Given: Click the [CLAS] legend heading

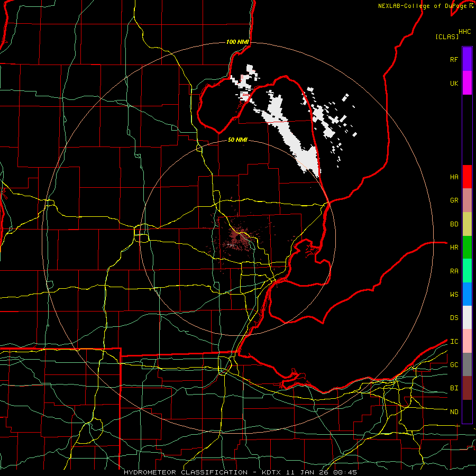Looking at the screenshot, I should (x=447, y=36).
